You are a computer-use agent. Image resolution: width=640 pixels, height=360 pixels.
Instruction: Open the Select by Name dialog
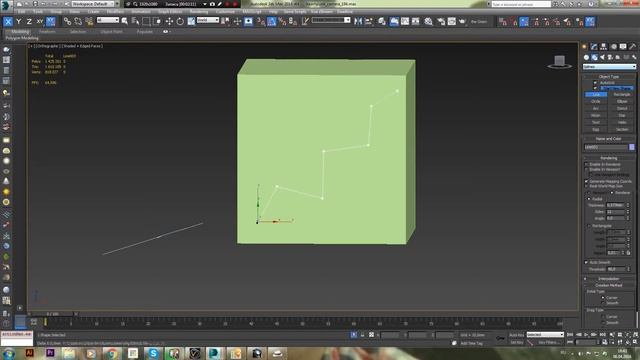(135, 21)
